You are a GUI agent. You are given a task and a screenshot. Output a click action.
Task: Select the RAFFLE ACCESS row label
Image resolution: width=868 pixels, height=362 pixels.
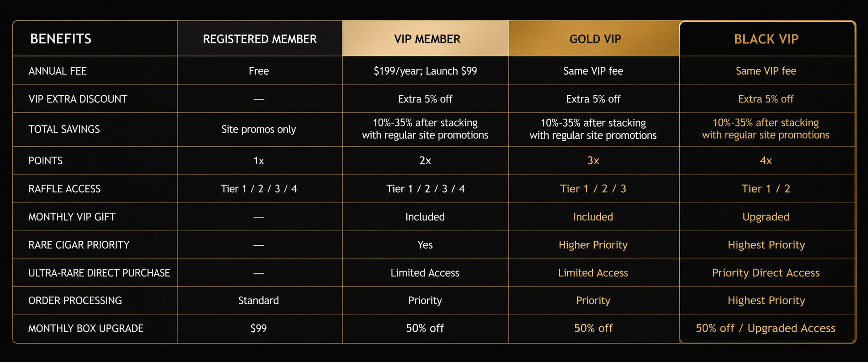coord(64,189)
